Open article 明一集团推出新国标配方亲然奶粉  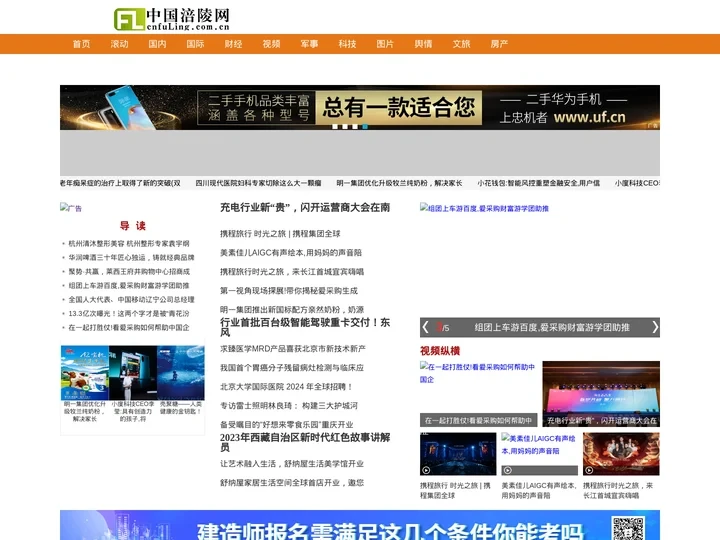point(292,309)
